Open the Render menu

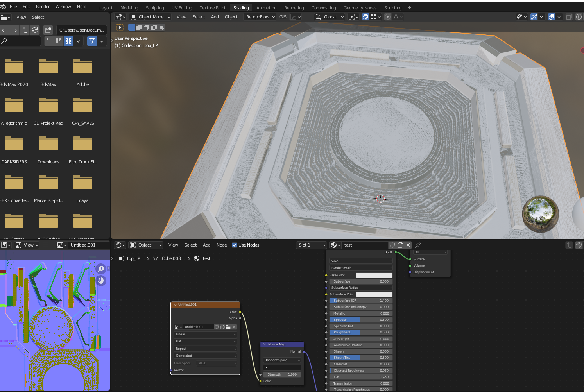click(x=43, y=7)
